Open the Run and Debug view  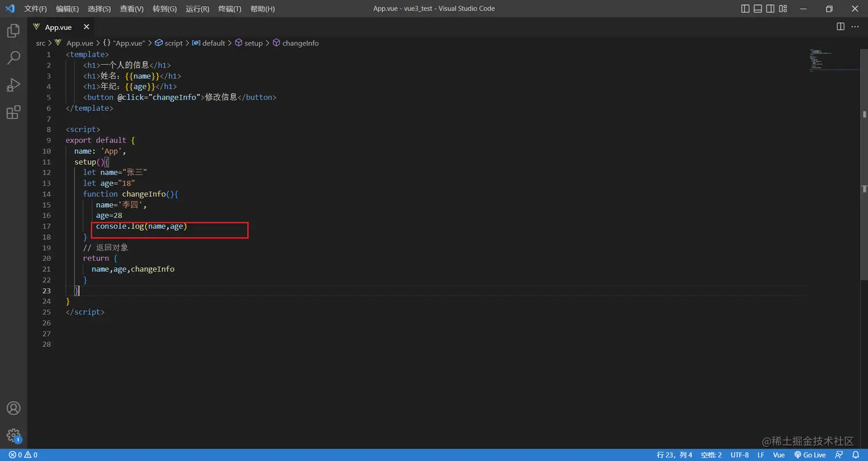(13, 85)
